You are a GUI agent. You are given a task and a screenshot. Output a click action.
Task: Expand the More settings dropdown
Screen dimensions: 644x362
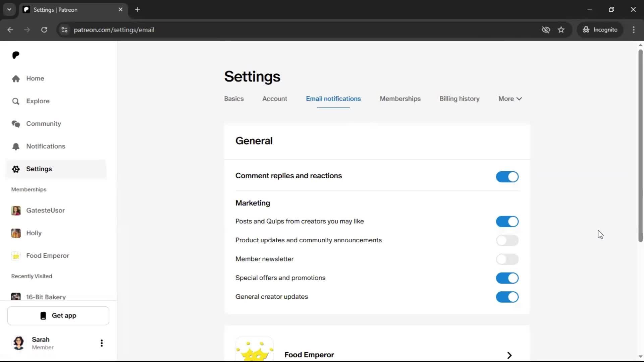[x=510, y=99]
